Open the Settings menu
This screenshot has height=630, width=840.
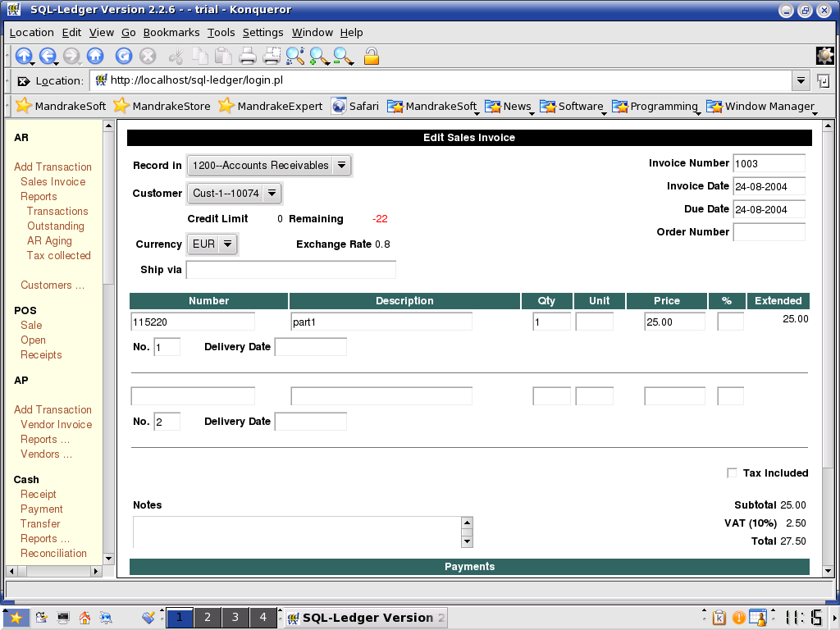pyautogui.click(x=262, y=33)
